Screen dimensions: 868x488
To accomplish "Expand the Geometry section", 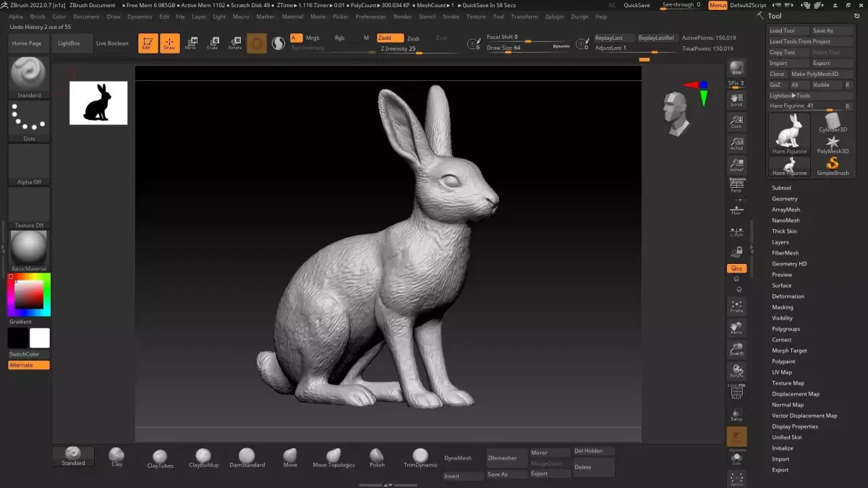I will (784, 199).
